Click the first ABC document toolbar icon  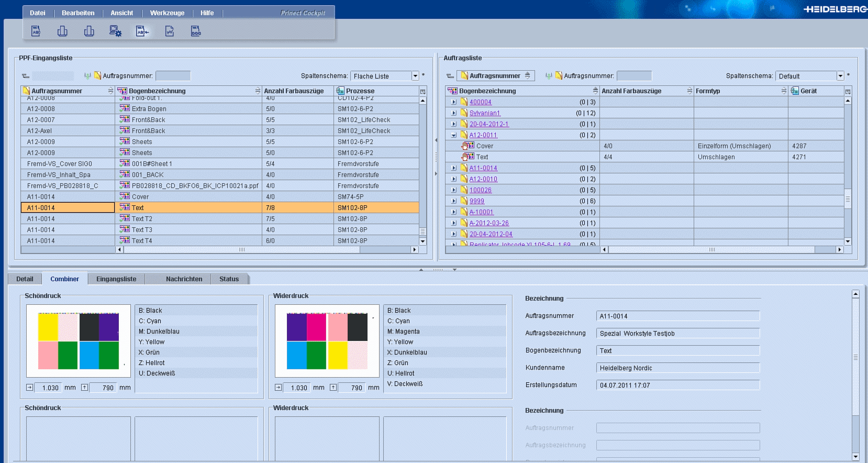coord(36,31)
